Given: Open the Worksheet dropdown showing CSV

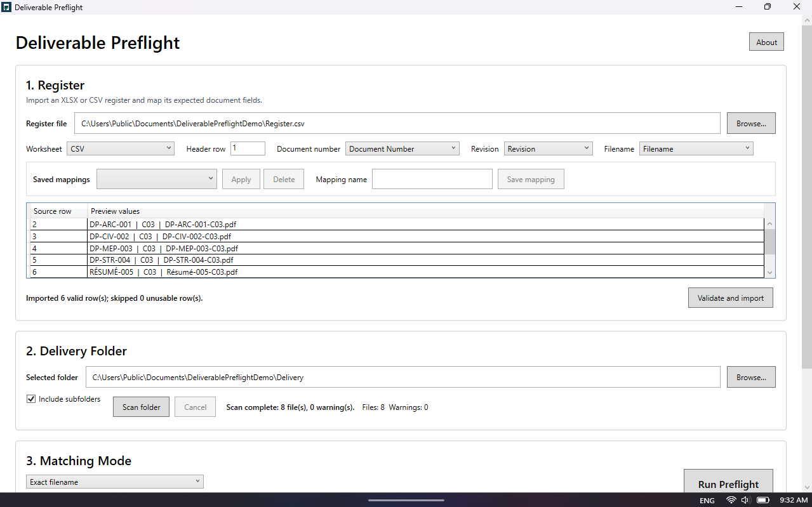Looking at the screenshot, I should pos(121,148).
